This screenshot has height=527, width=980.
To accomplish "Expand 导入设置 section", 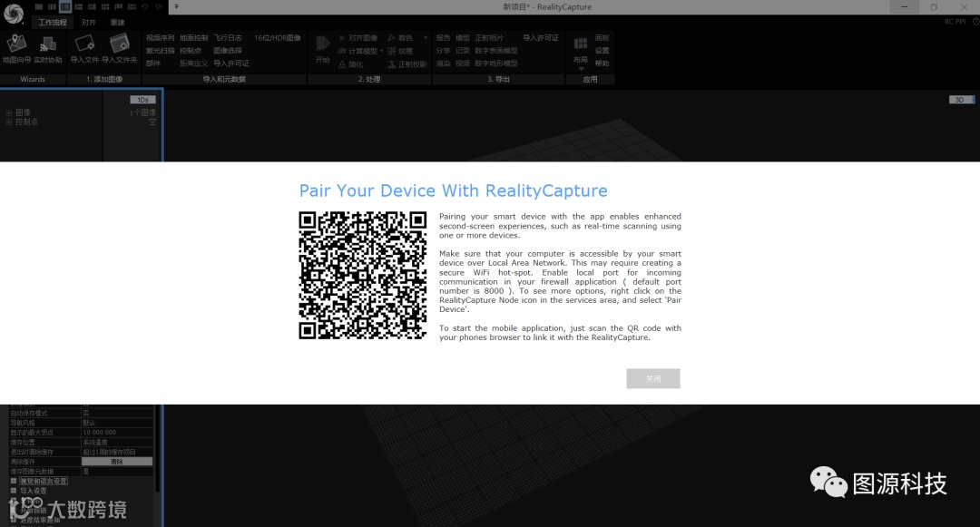I will (x=13, y=491).
